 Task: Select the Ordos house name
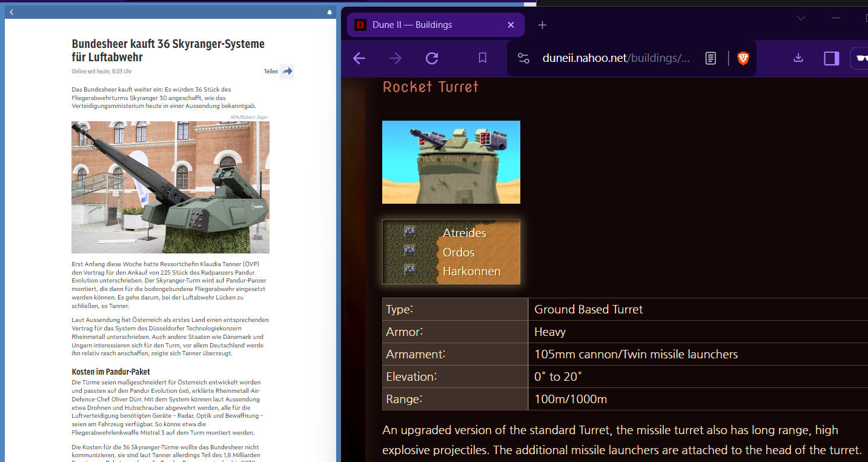tap(459, 252)
